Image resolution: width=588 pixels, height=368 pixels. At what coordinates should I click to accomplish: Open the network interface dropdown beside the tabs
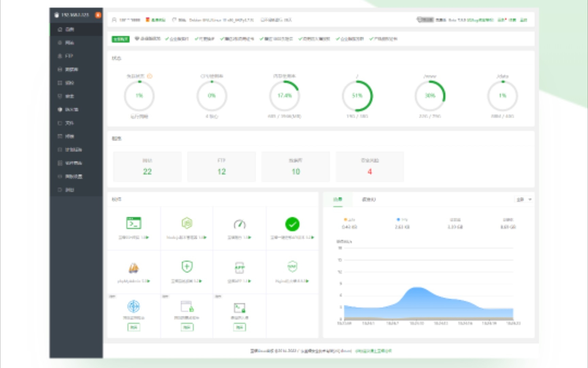coord(523,200)
